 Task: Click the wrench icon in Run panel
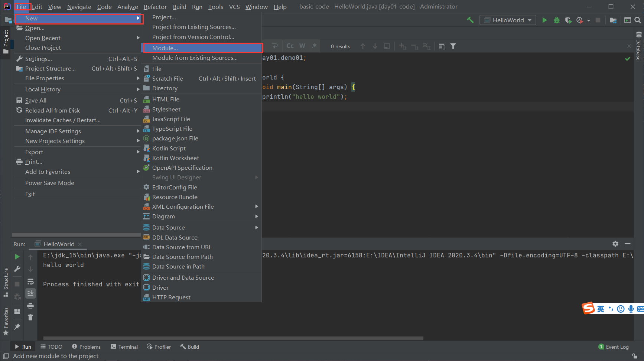(17, 269)
